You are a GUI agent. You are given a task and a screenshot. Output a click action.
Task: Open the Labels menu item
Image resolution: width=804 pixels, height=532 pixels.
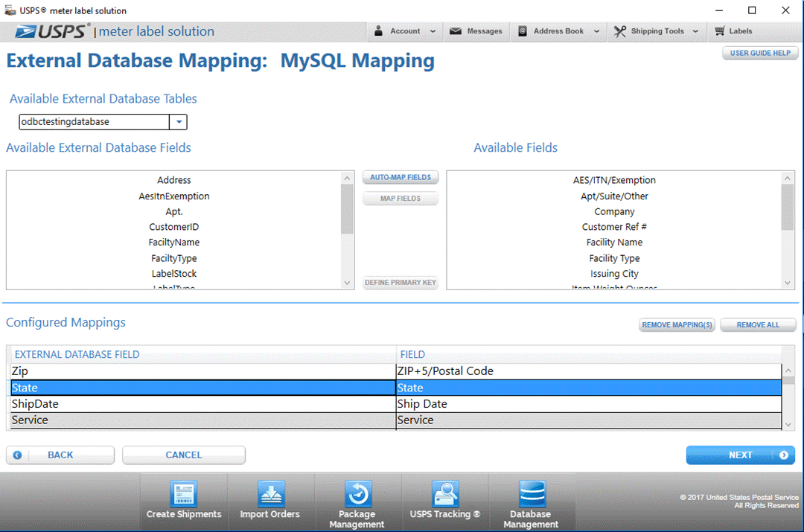coord(734,31)
